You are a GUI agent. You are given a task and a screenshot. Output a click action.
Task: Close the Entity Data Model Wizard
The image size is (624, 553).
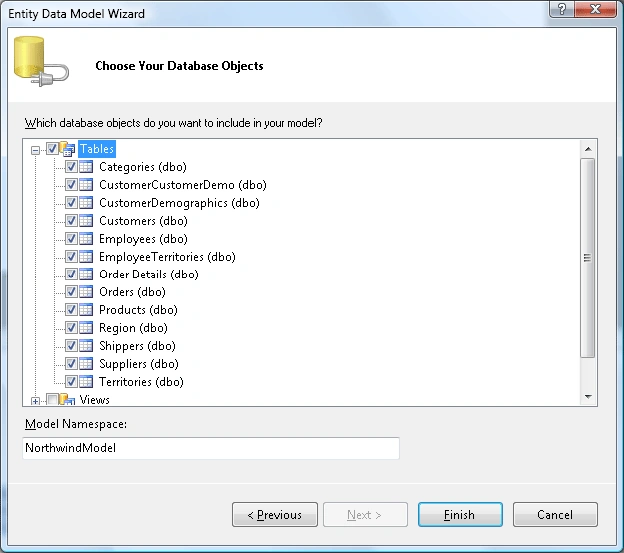click(596, 9)
